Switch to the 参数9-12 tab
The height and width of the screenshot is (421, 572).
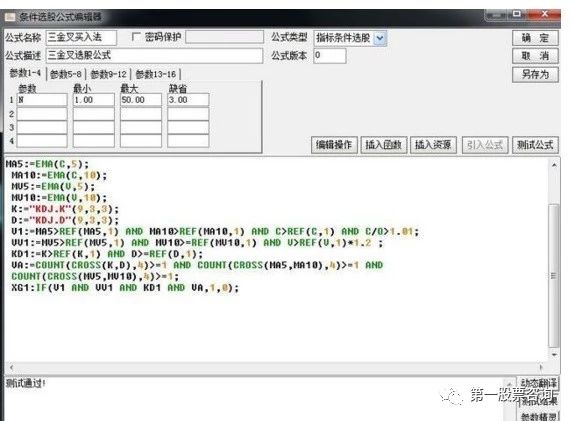[108, 74]
